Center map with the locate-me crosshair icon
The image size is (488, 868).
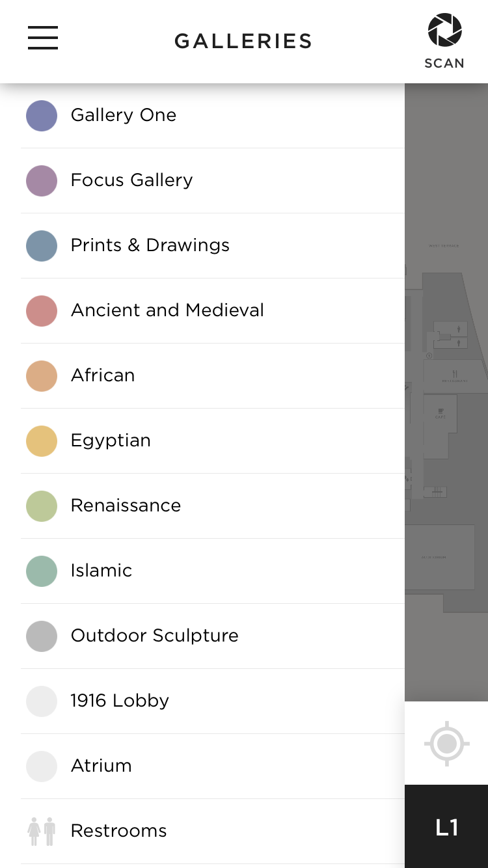(446, 743)
